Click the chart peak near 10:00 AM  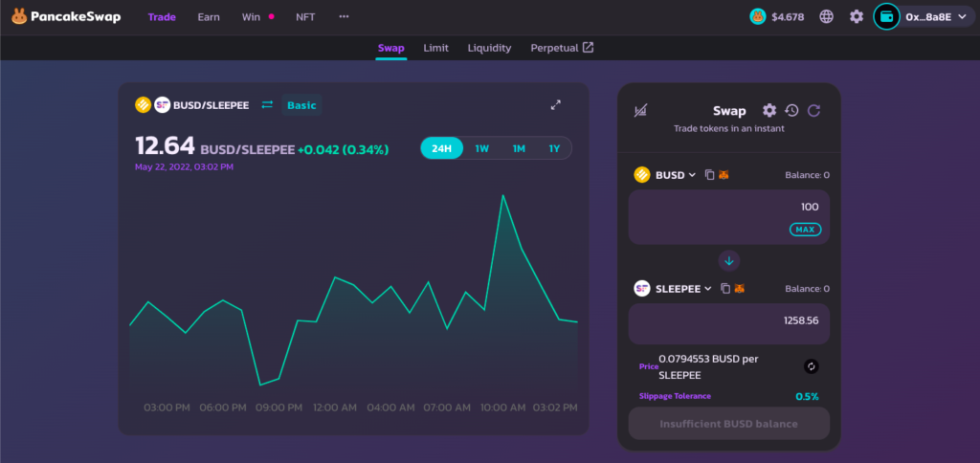pyautogui.click(x=503, y=195)
